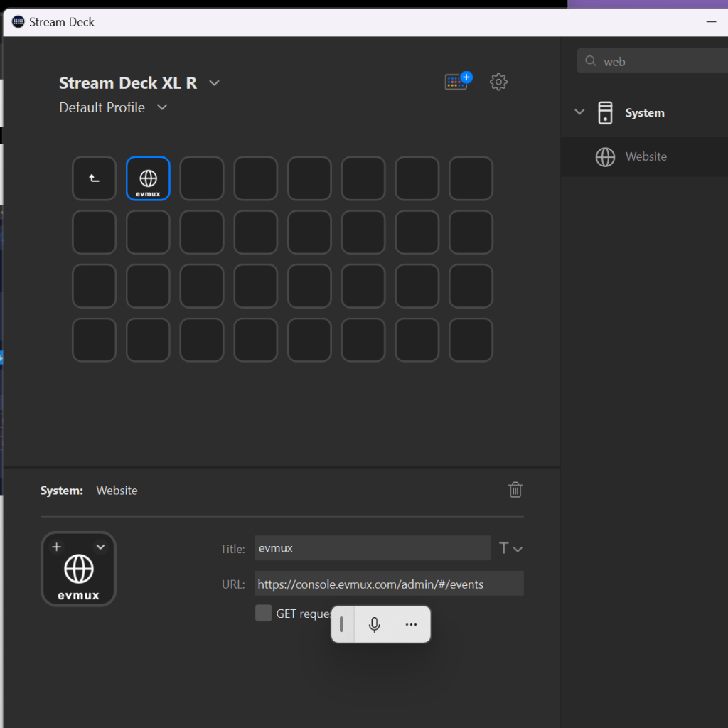Image resolution: width=728 pixels, height=728 pixels.
Task: Select the Website action in the list
Action: 644,157
